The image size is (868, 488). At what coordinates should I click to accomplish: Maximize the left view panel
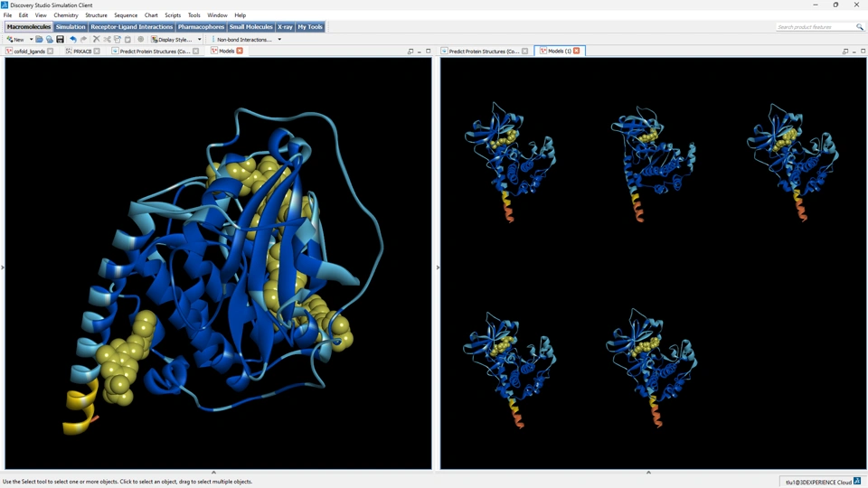click(428, 51)
